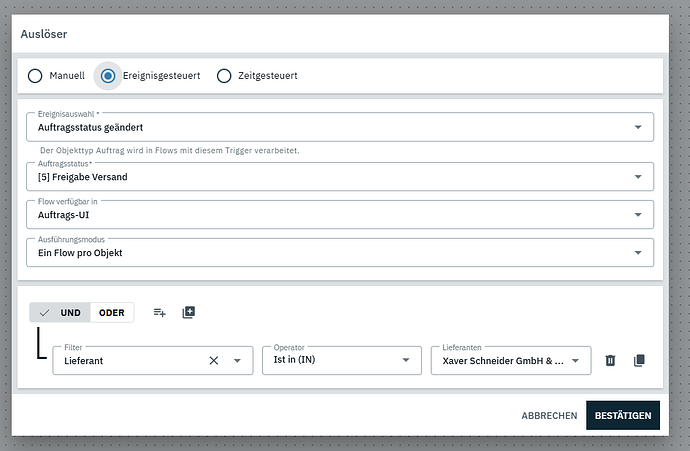Switch filter logic to ODER
690x451 pixels.
(112, 312)
